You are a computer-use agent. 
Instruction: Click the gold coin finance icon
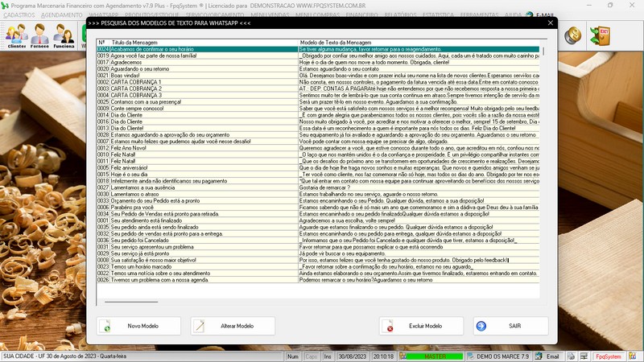point(572,35)
